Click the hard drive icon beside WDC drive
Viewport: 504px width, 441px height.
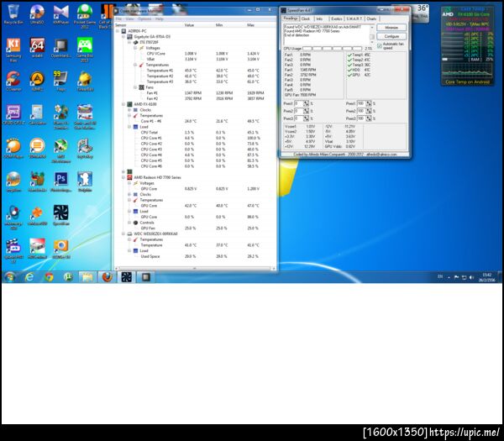129,234
